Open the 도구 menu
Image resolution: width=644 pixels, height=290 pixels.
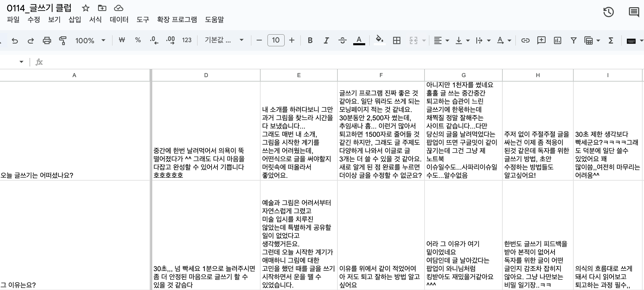143,20
